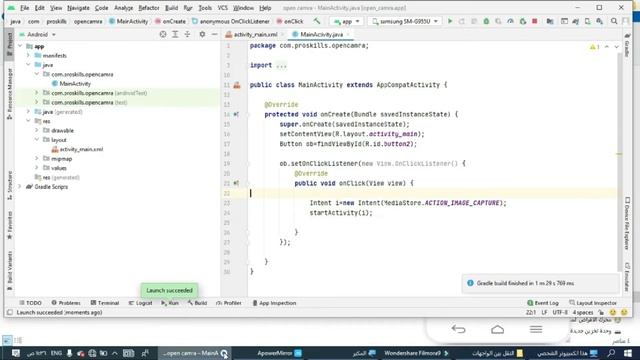Image resolution: width=640 pixels, height=360 pixels.
Task: Open the Project Structure toolbar icon
Action: click(550, 21)
